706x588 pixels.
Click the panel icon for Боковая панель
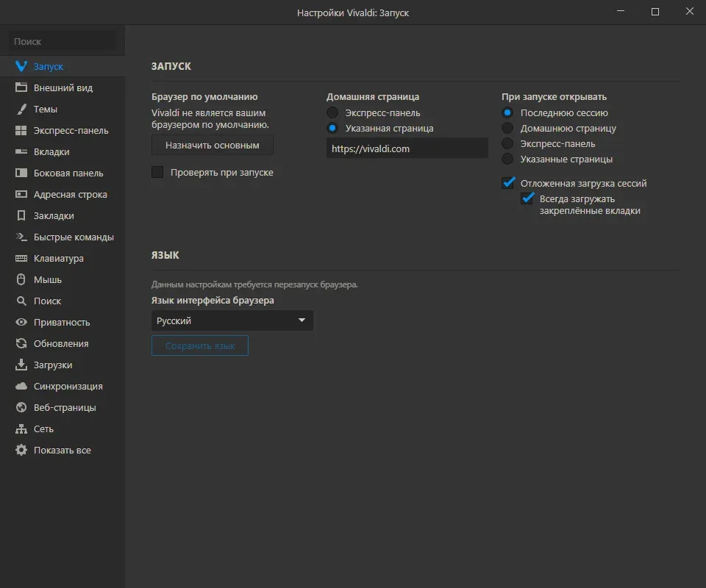pos(21,173)
